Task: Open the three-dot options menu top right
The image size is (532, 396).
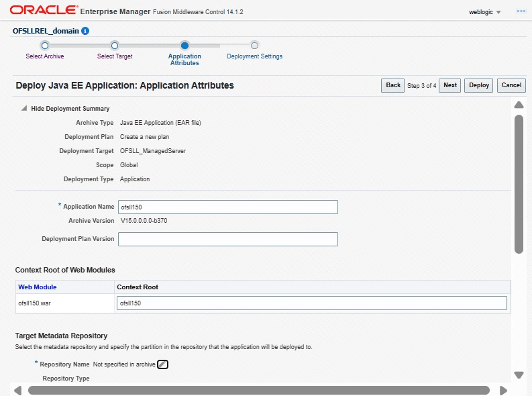Action: click(521, 11)
